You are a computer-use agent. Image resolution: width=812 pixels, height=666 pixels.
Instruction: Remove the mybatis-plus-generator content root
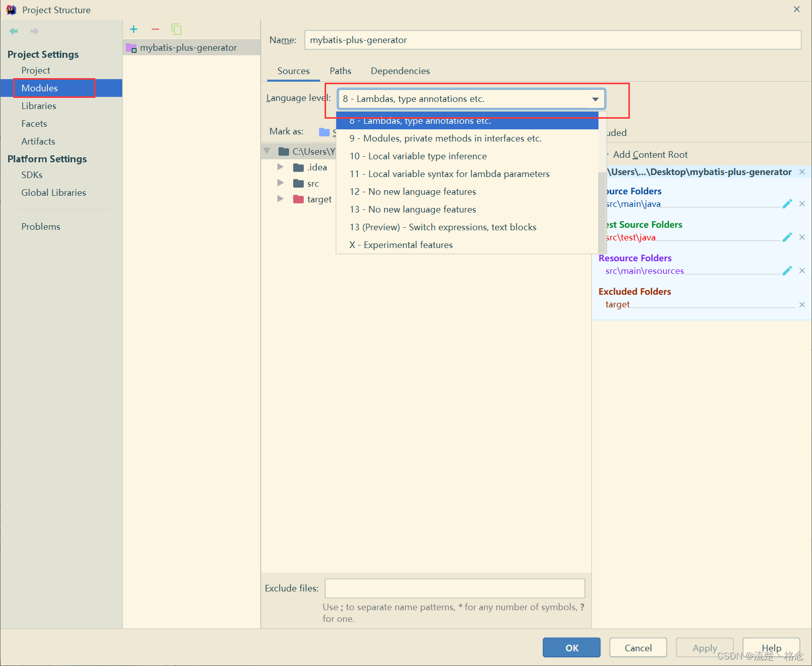802,172
